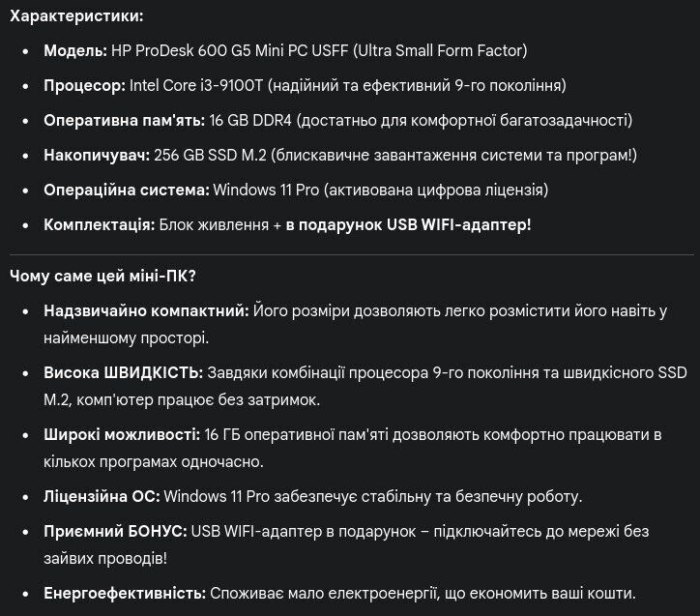Click the bold "в подарунок USB WIFI-адаптер!" text

point(408,224)
